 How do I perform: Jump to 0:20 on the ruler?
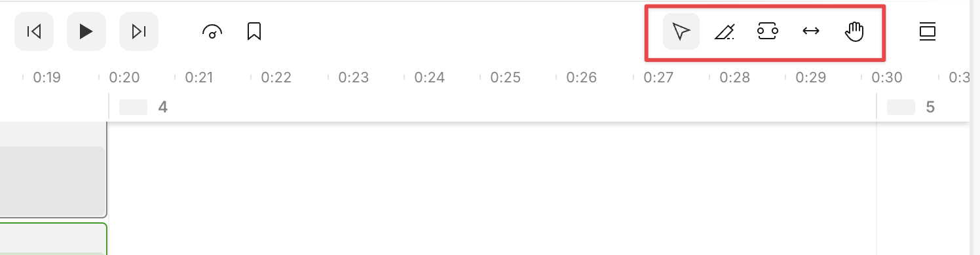(124, 78)
